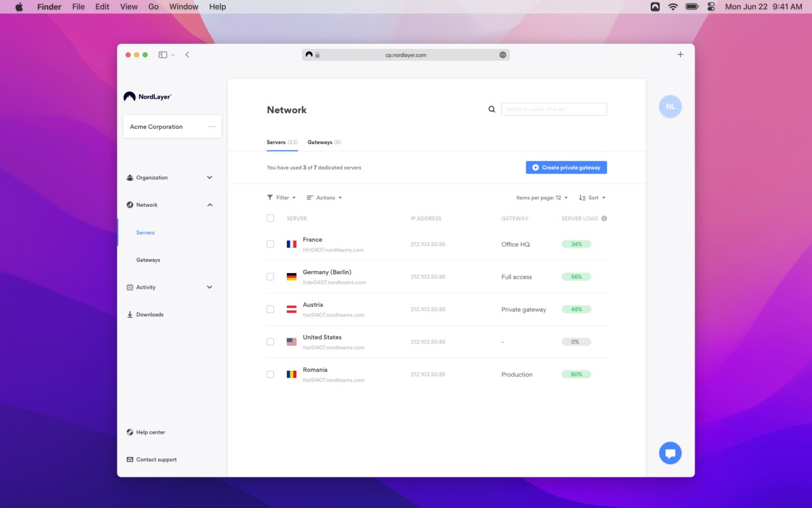Click the NordLayer logo in sidebar
812x508 pixels.
(148, 97)
